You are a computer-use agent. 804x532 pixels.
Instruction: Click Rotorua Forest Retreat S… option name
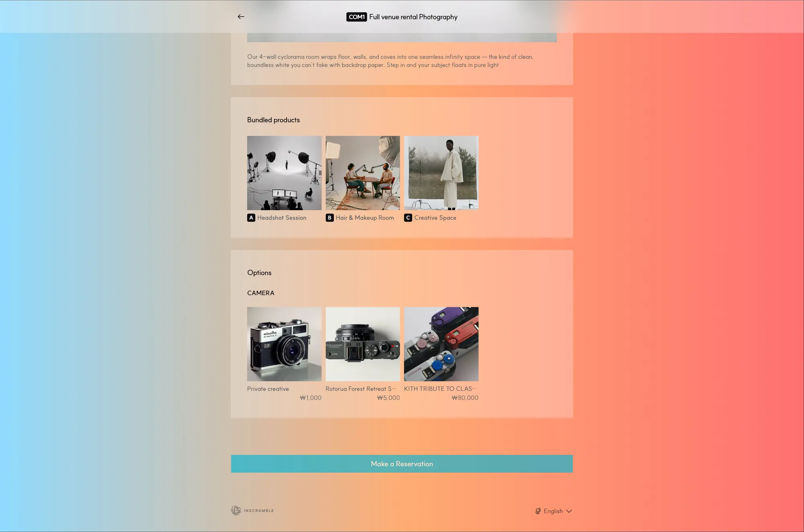pyautogui.click(x=361, y=389)
